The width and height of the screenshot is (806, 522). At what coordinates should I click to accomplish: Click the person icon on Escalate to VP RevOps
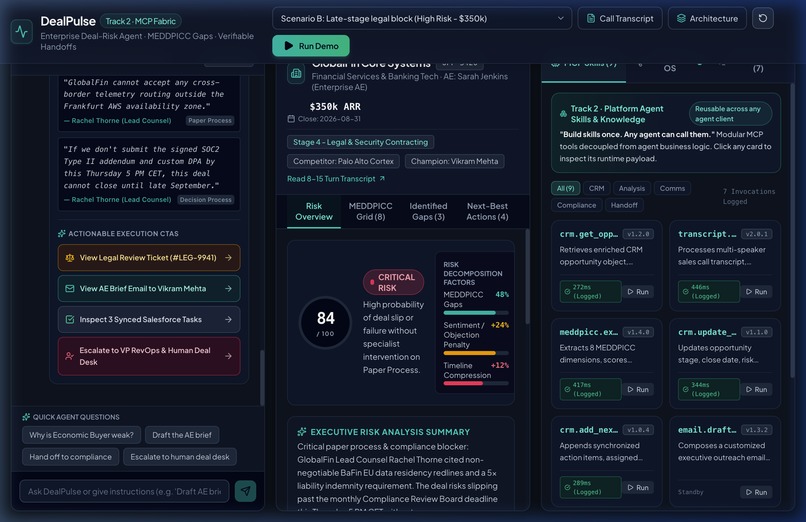point(70,356)
